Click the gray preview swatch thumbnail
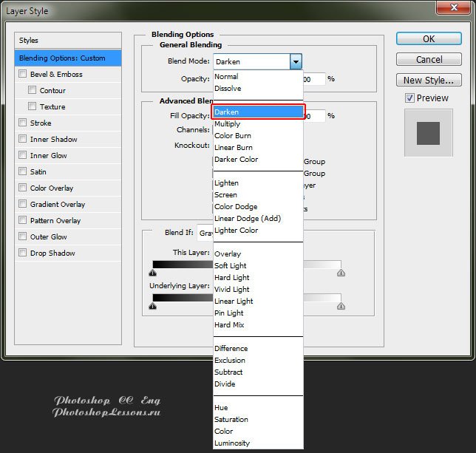Viewport: 476px width, 453px height. [x=428, y=133]
